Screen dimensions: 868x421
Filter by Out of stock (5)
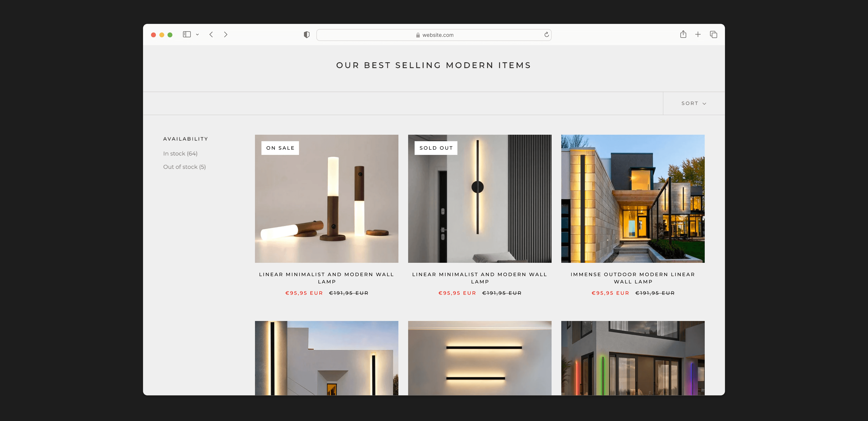pyautogui.click(x=184, y=167)
